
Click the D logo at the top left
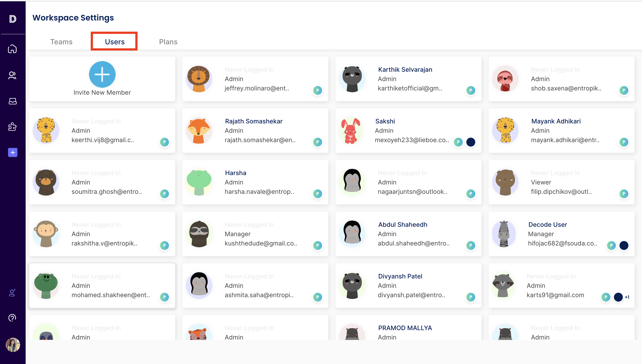12,19
